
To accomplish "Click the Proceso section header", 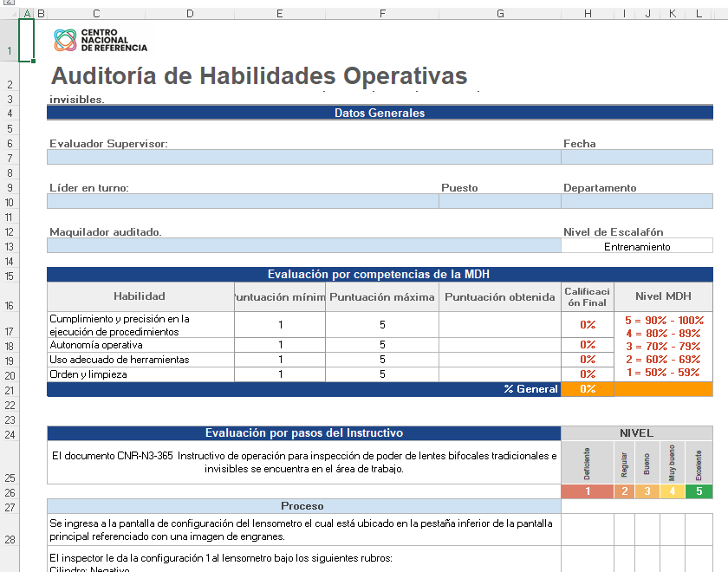I will (303, 505).
